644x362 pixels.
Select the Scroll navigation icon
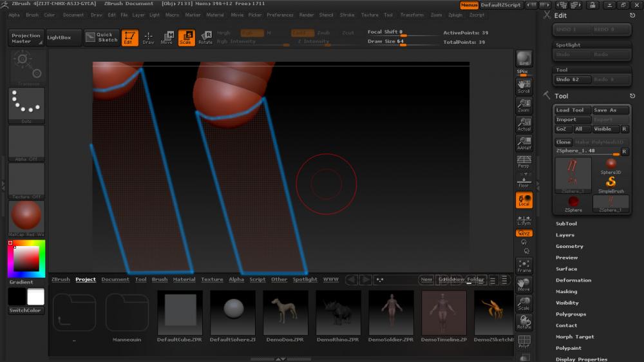tap(524, 86)
